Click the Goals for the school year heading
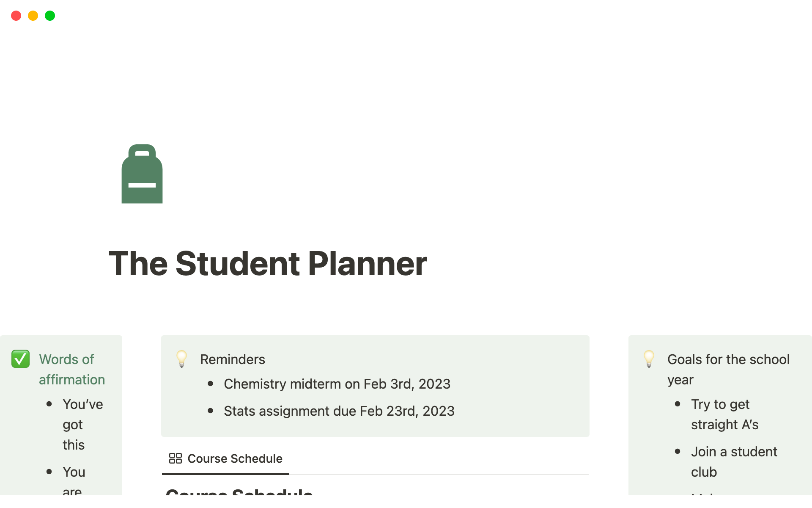Viewport: 812px width, 508px height. [x=728, y=369]
